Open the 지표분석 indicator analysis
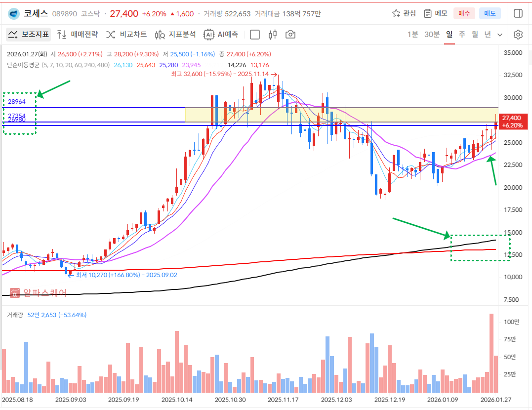The height and width of the screenshot is (410, 532). tap(175, 35)
